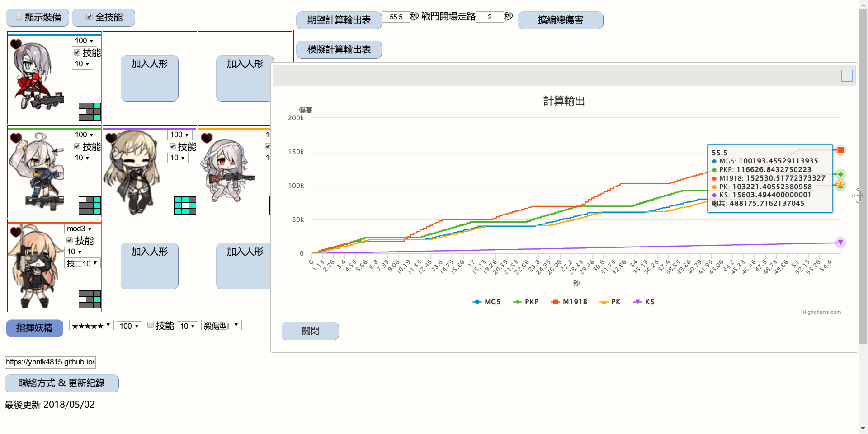Click the page vertical scrollbar thumb

[863, 176]
